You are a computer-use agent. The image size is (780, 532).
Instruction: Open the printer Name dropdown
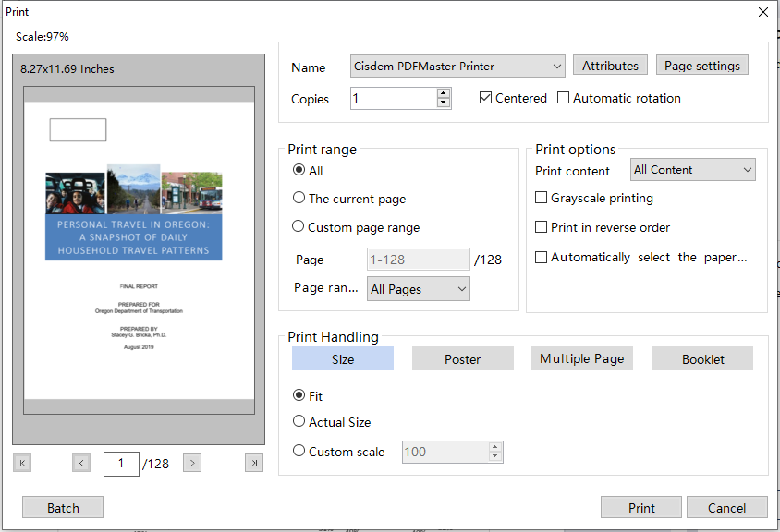(457, 66)
